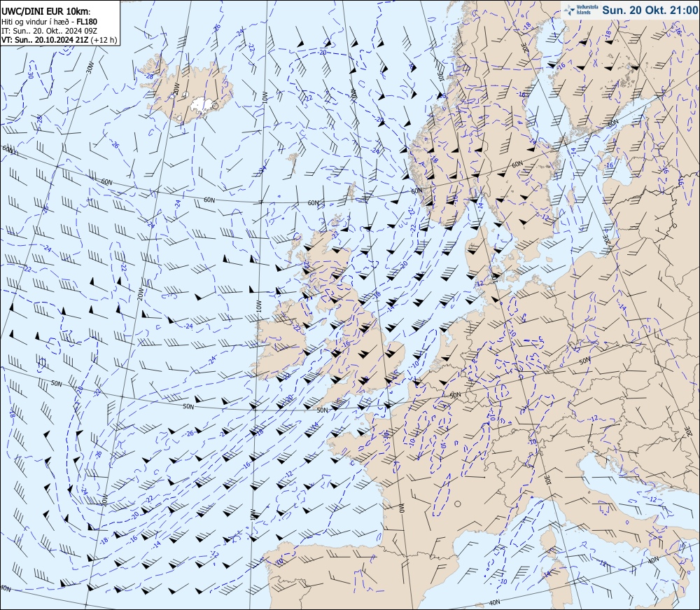Click the 'Sun. 20 Okt. 21:00' timestamp
The image size is (700, 610).
(x=649, y=11)
